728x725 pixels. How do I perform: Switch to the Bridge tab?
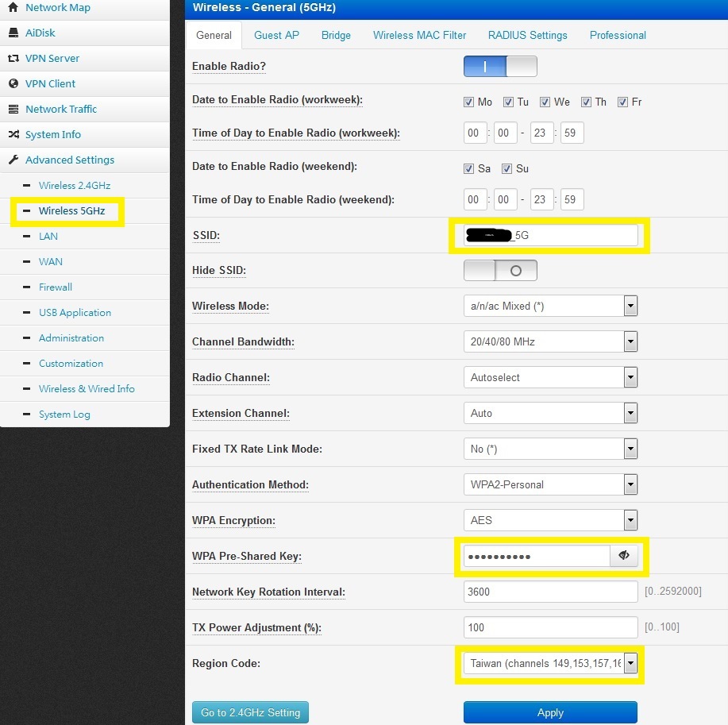tap(336, 35)
